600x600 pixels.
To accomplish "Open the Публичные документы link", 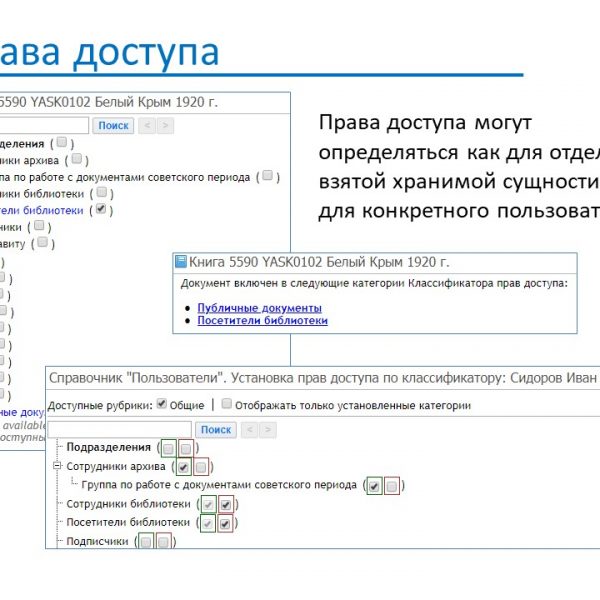I will tap(259, 308).
